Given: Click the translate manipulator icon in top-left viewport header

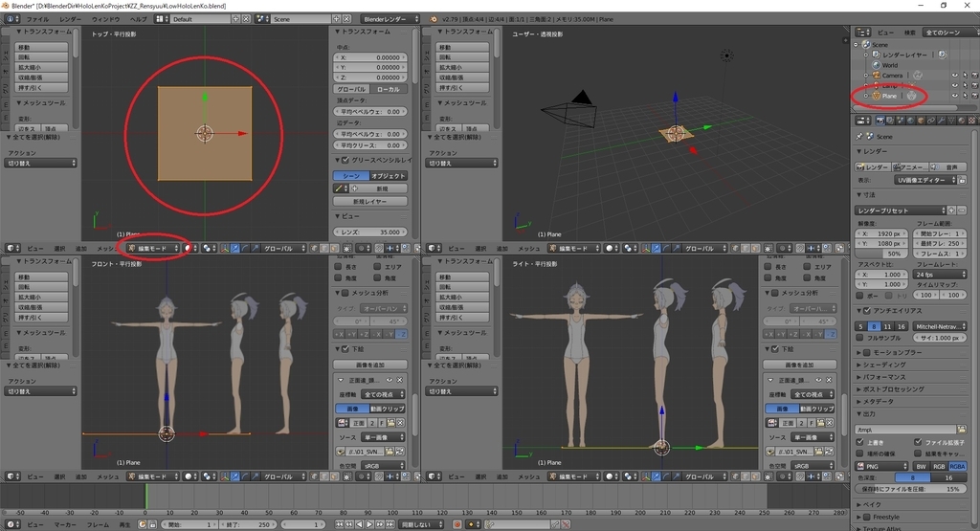Looking at the screenshot, I should (x=235, y=248).
